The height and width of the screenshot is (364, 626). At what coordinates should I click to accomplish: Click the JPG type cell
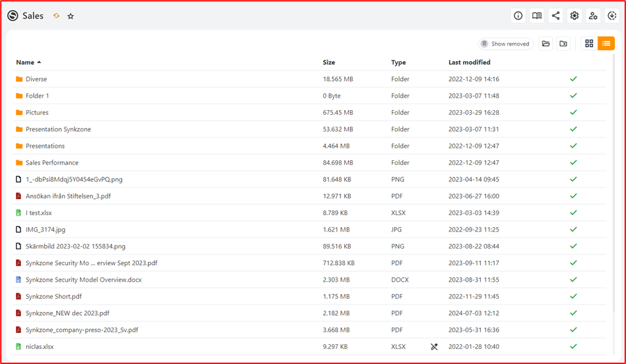(x=396, y=229)
